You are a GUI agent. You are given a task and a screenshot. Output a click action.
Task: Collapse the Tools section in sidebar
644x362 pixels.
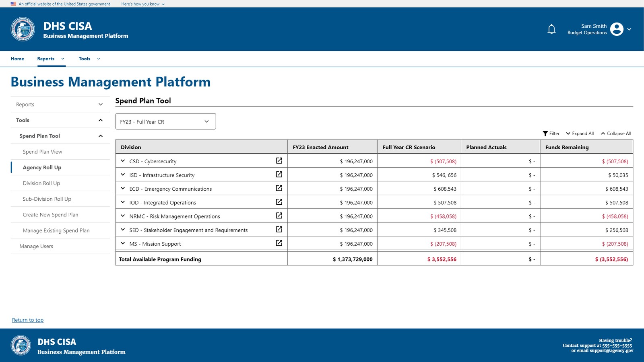(x=60, y=120)
